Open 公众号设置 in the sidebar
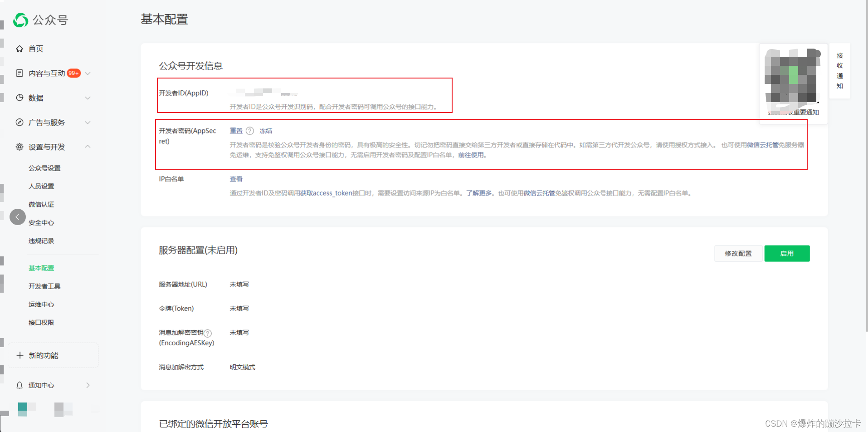868x432 pixels. tap(44, 168)
